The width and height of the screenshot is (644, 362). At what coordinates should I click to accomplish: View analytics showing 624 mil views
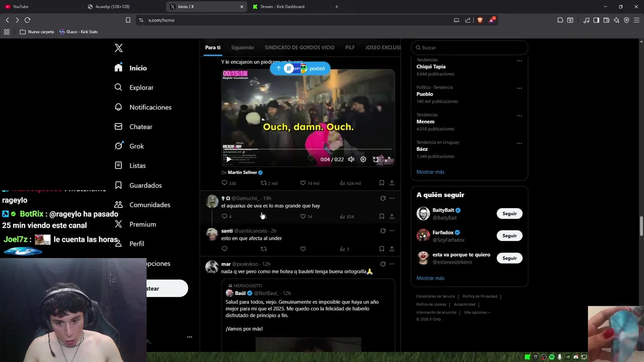pos(350,183)
